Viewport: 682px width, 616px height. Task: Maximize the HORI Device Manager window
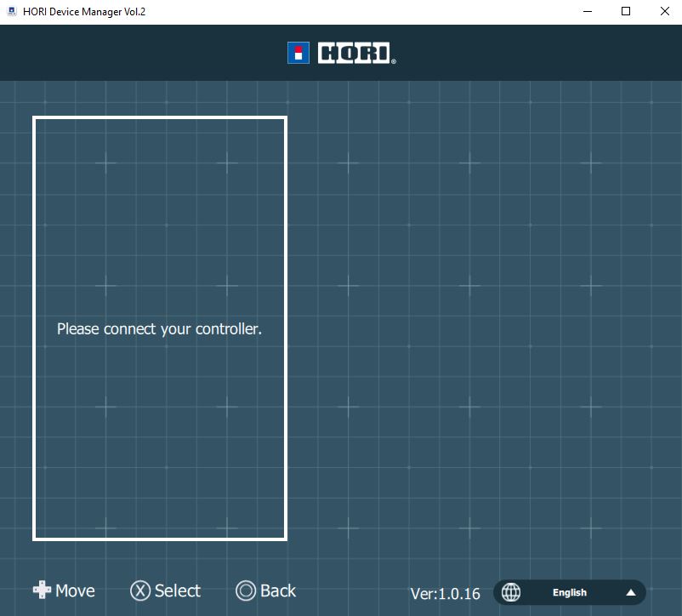coord(626,12)
